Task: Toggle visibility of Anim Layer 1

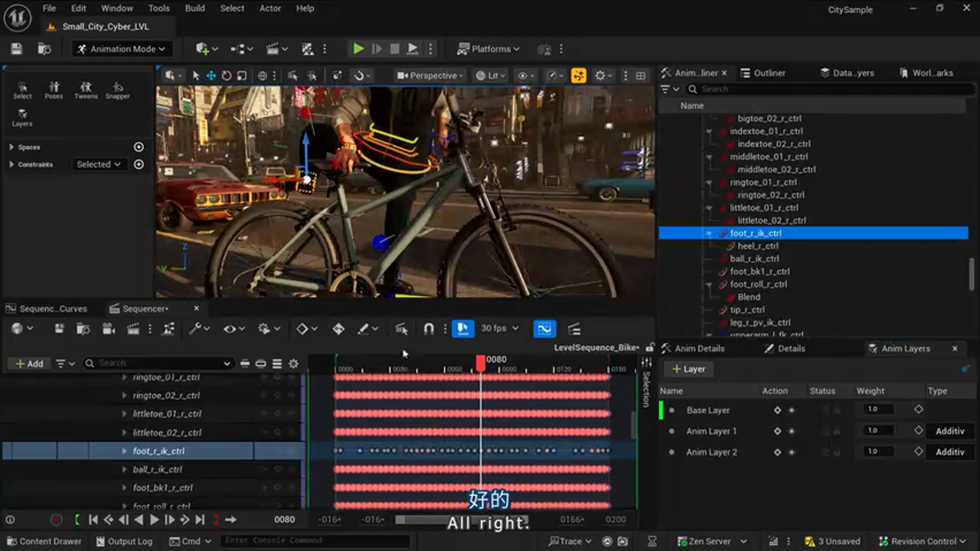Action: coord(790,430)
